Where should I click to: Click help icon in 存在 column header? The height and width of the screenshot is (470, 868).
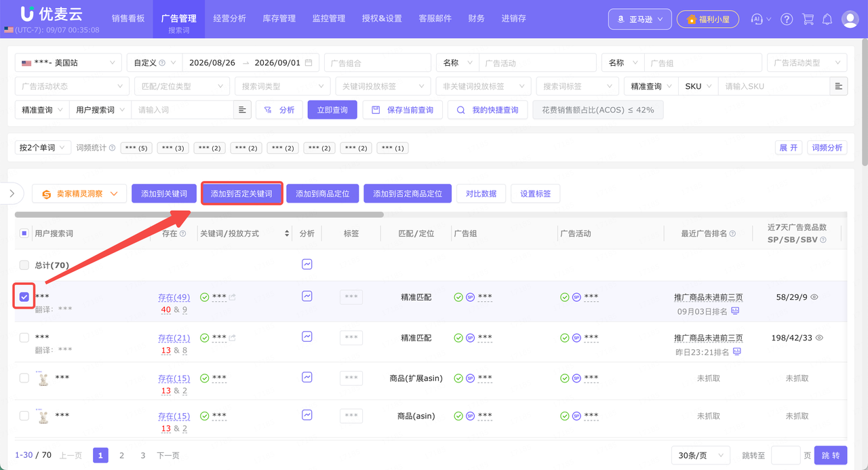182,233
